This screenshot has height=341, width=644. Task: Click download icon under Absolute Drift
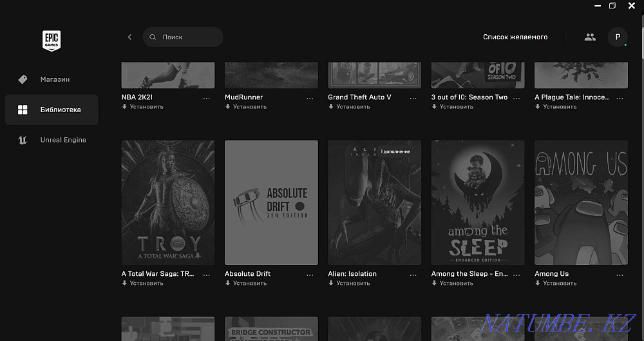228,283
